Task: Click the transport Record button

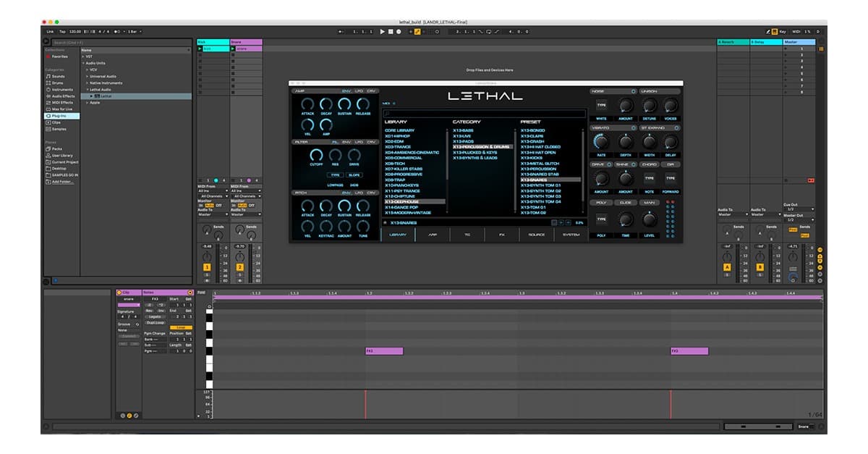Action: (x=399, y=32)
